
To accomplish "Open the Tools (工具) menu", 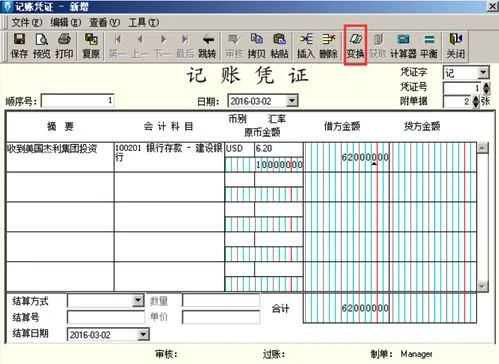I will point(144,22).
